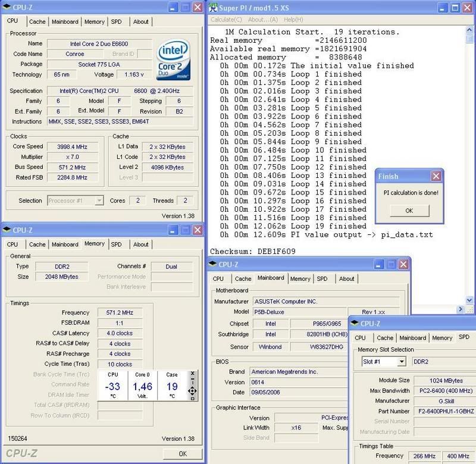Close the Finish dialog with the X button
The width and height of the screenshot is (476, 464).
(436, 177)
